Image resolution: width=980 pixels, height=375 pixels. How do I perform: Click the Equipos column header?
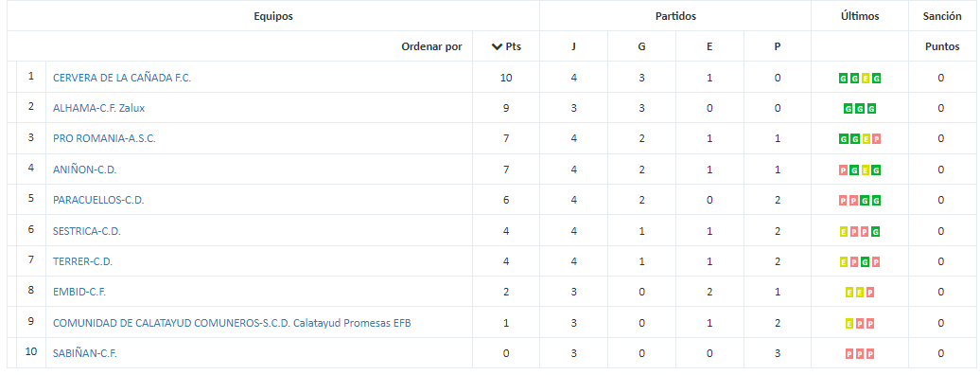pyautogui.click(x=273, y=16)
